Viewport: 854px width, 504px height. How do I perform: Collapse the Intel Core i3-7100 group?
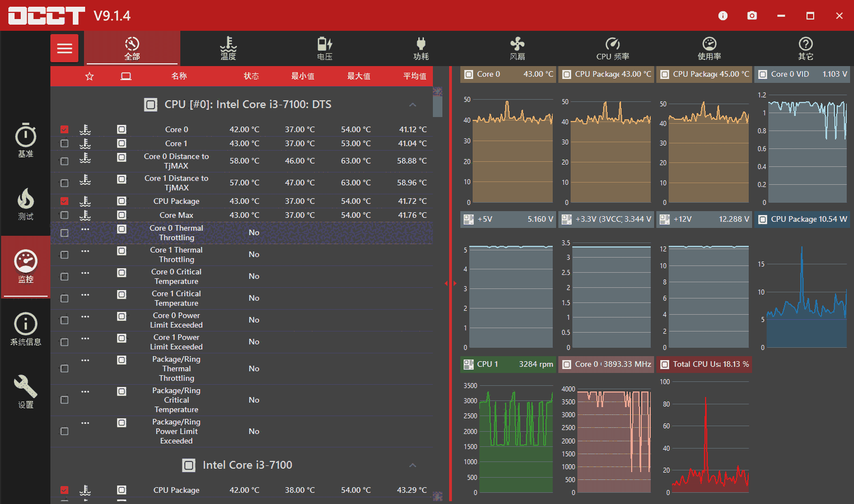[x=413, y=465]
